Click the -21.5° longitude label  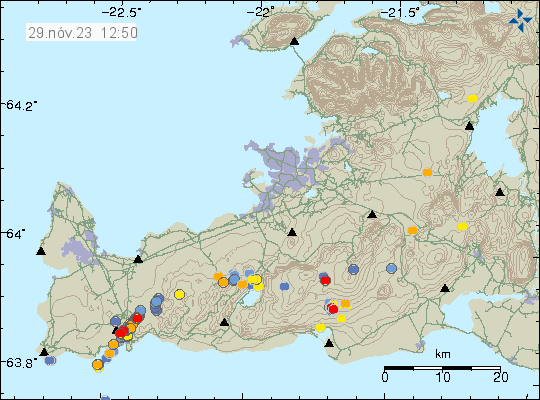(x=400, y=13)
